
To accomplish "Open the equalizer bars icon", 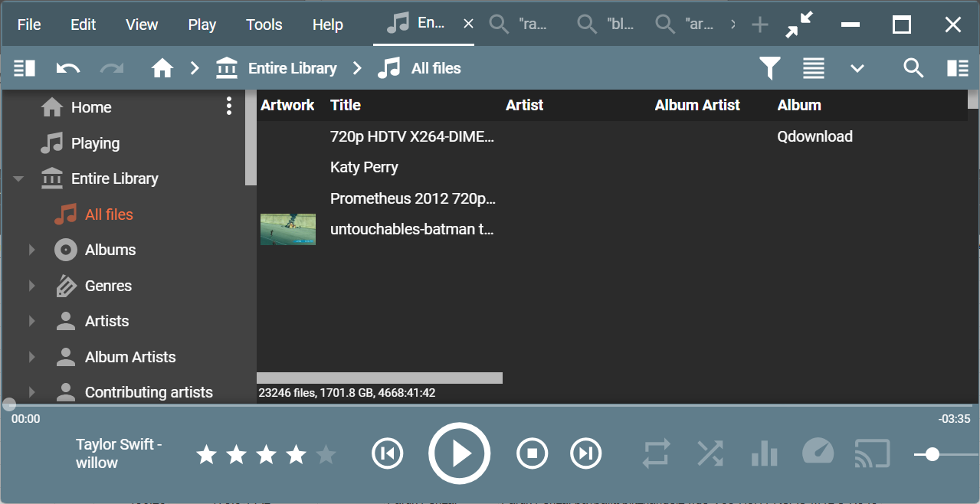I will point(764,453).
